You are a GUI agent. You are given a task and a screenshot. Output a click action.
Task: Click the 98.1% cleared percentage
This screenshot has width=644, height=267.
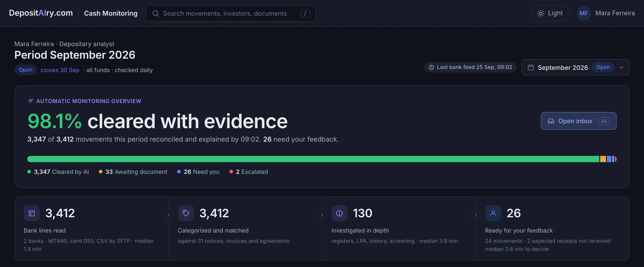tap(55, 121)
